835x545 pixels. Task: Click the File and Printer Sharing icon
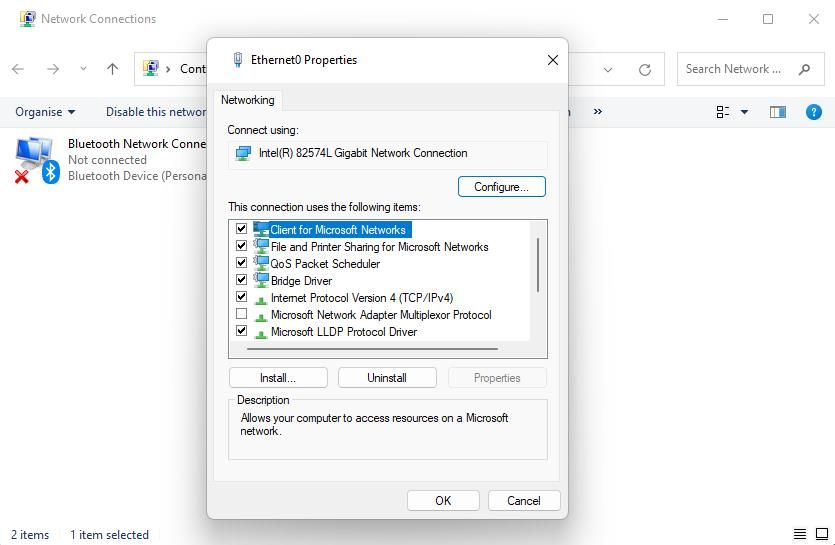pyautogui.click(x=261, y=246)
